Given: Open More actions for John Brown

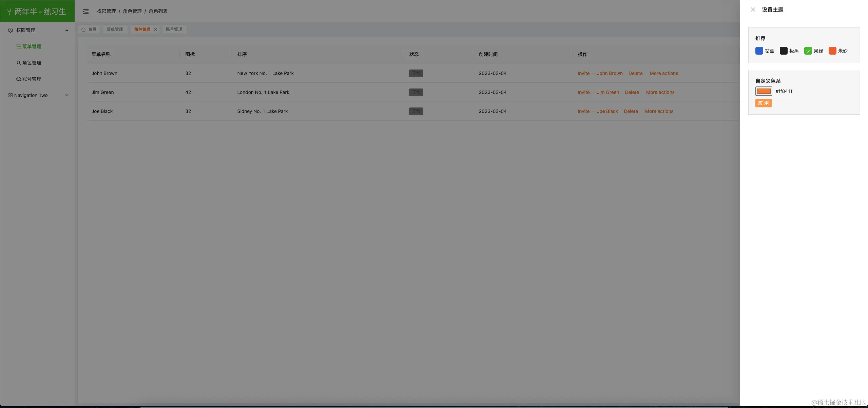Looking at the screenshot, I should 663,73.
